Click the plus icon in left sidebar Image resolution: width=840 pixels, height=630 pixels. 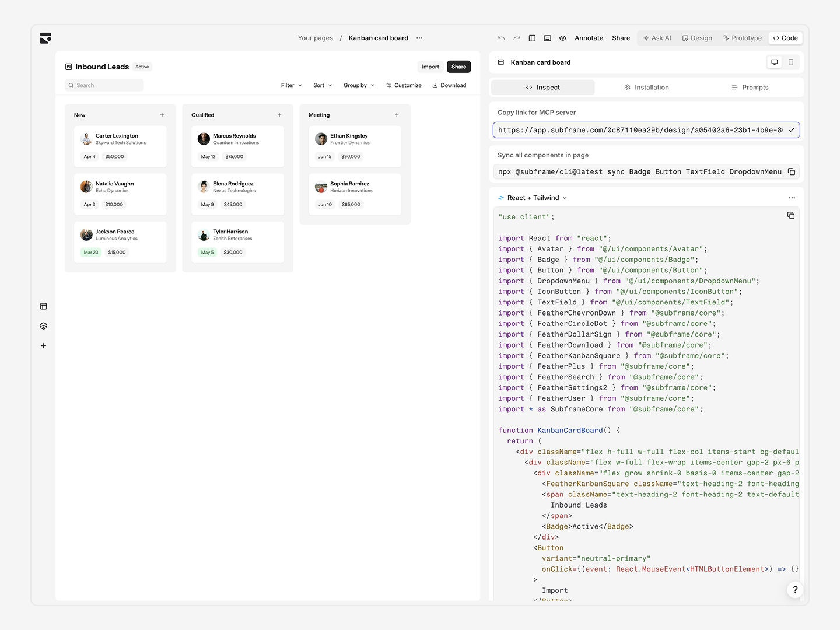click(x=43, y=345)
